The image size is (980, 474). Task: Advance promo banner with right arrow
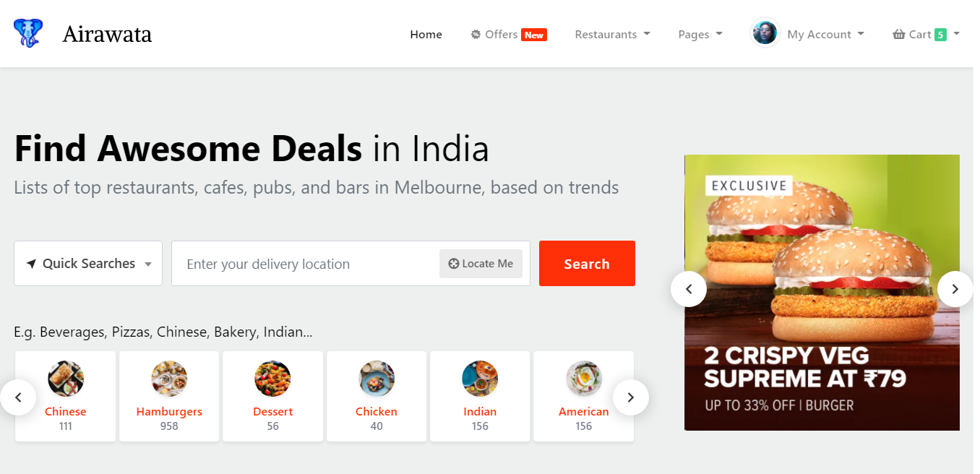(x=955, y=289)
